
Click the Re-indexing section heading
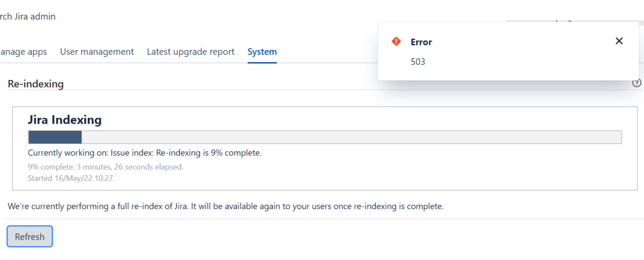point(35,84)
